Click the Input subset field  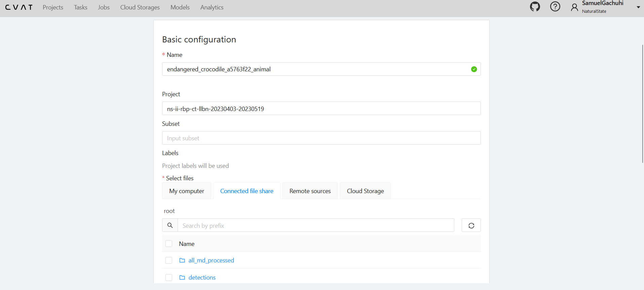(x=321, y=138)
